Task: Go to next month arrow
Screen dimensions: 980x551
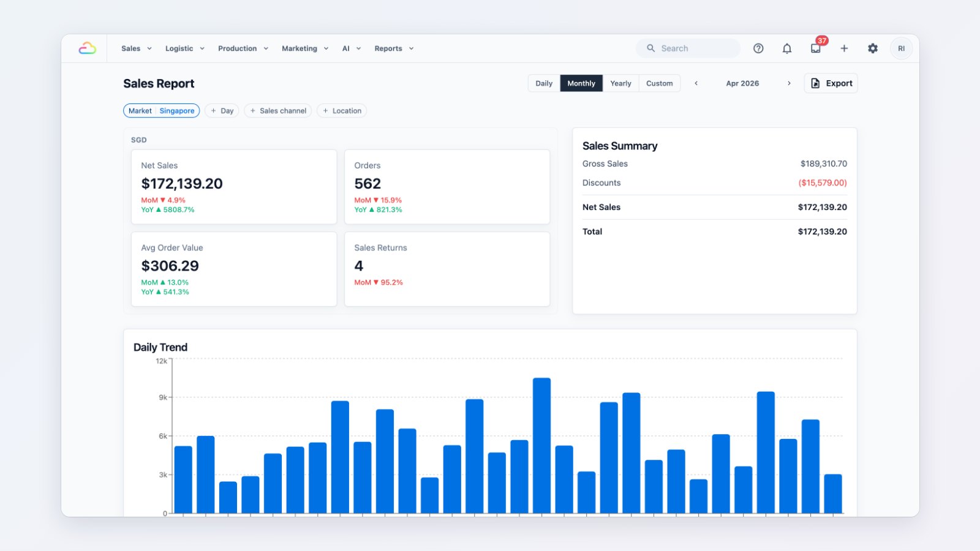Action: coord(789,83)
